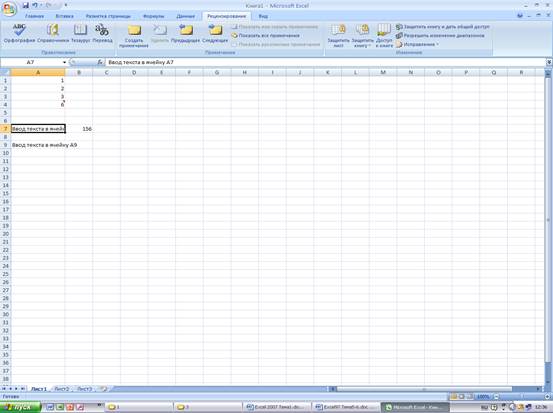The height and width of the screenshot is (413, 553).
Task: Open the Разметка страницы tab
Action: (108, 16)
